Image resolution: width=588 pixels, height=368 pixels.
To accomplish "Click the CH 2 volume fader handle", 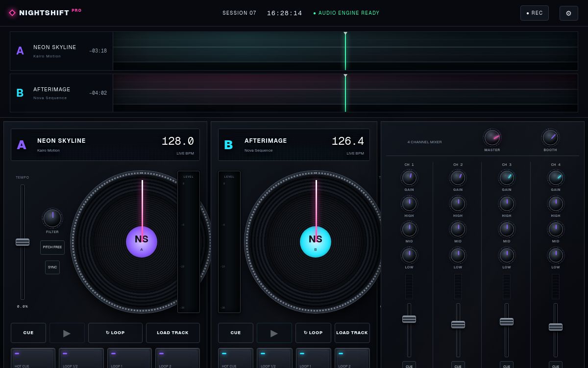I will tap(458, 324).
